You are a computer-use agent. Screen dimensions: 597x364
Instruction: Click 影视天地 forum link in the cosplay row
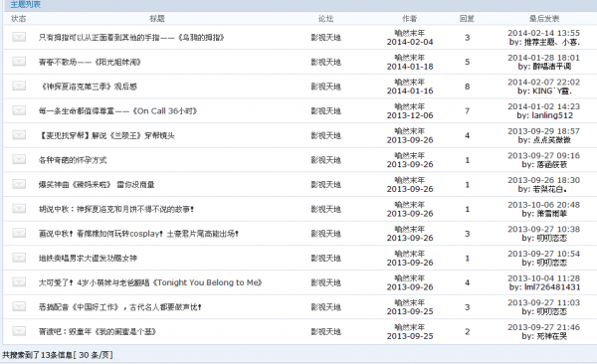(x=326, y=234)
